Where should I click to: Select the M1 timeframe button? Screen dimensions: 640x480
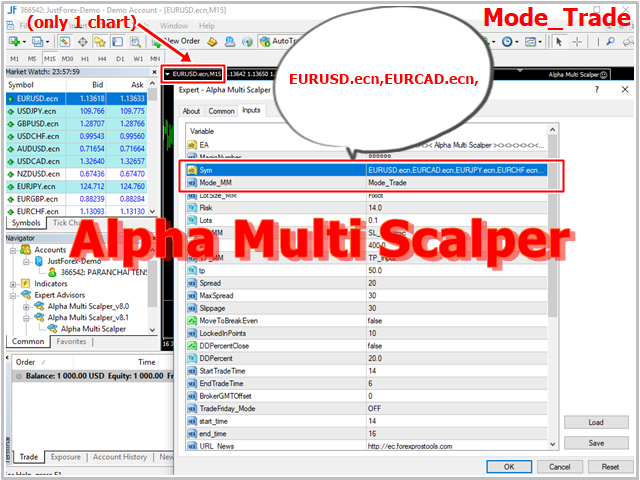(x=15, y=59)
